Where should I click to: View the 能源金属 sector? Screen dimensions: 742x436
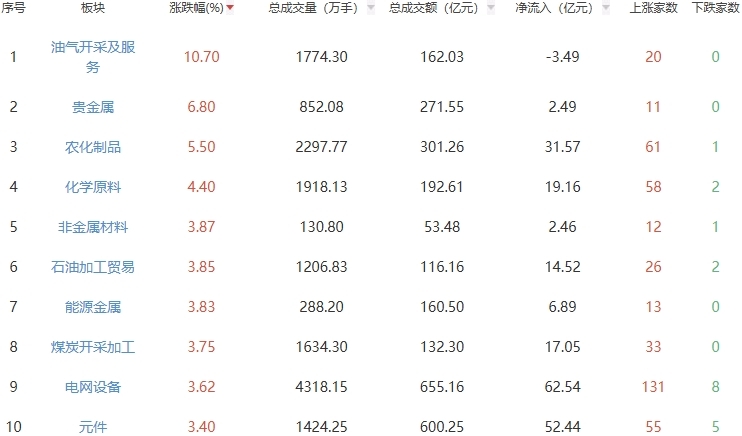point(93,307)
